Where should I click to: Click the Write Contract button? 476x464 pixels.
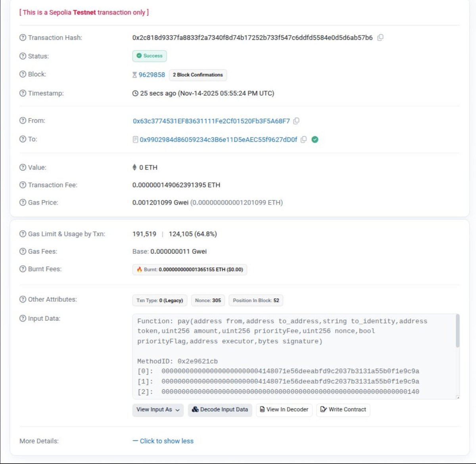click(343, 410)
